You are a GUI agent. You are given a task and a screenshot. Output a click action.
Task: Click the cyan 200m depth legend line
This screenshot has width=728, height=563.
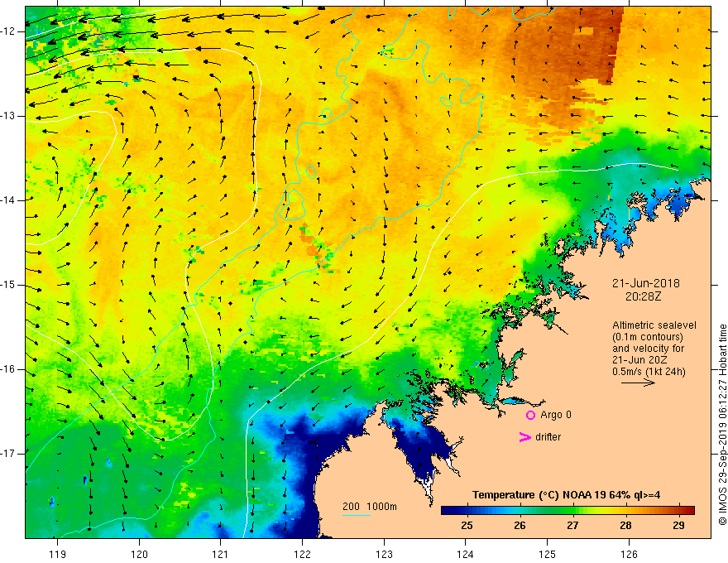tap(356, 515)
